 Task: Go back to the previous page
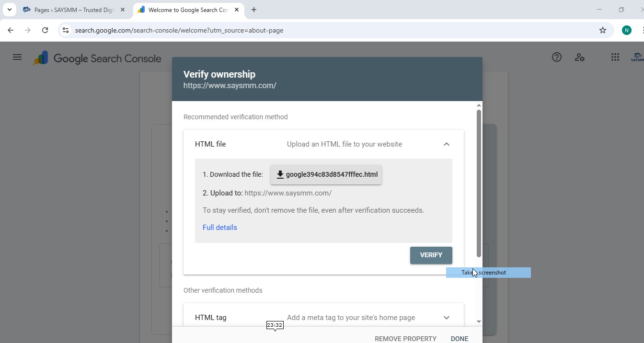coord(11,30)
